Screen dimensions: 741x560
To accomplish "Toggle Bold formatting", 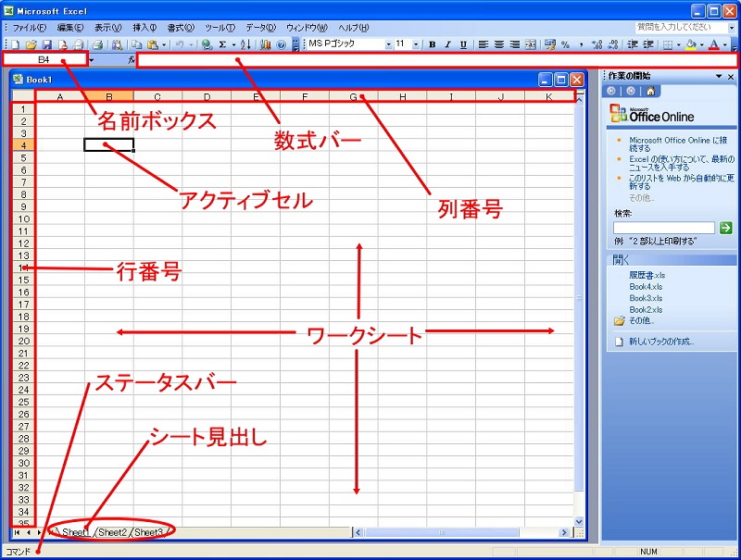I will tap(432, 44).
